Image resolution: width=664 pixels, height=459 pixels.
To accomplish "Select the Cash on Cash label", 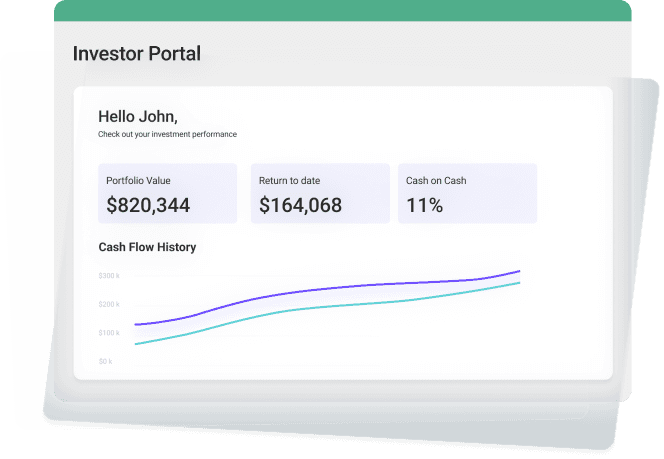I will (x=436, y=181).
